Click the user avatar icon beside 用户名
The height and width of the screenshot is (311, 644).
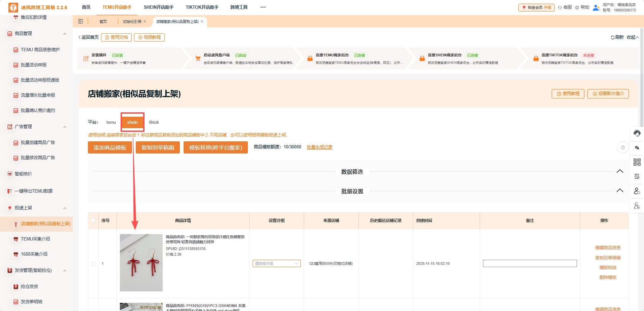596,7
